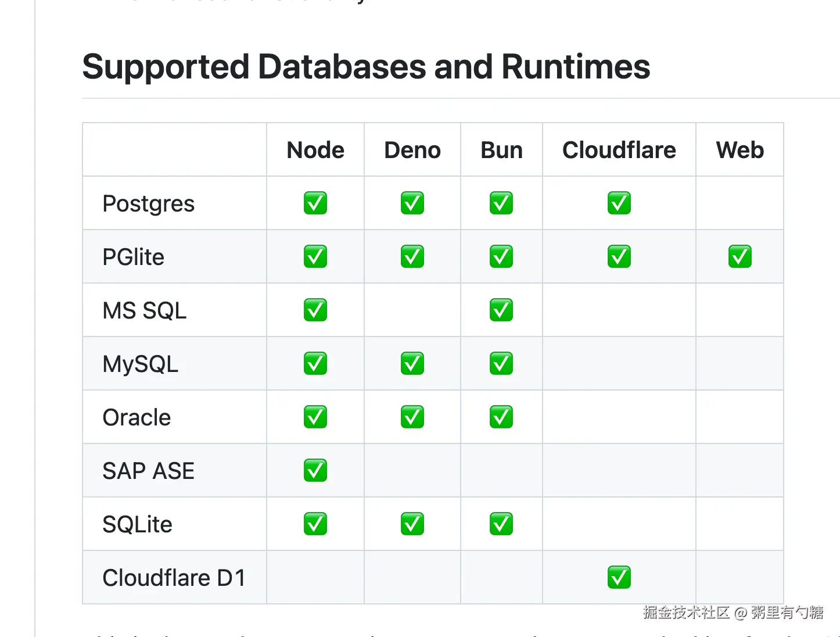Click the Postgres Bun checkmark
This screenshot has width=840, height=637.
tap(501, 203)
